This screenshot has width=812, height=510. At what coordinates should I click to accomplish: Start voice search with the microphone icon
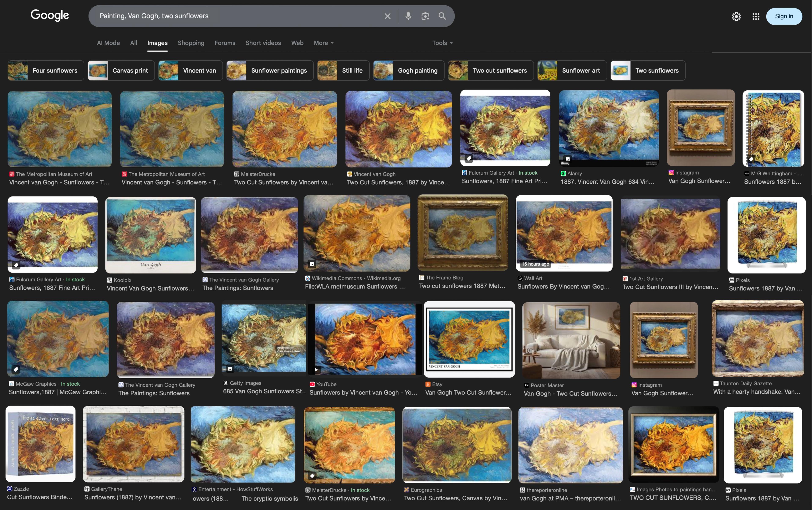408,16
